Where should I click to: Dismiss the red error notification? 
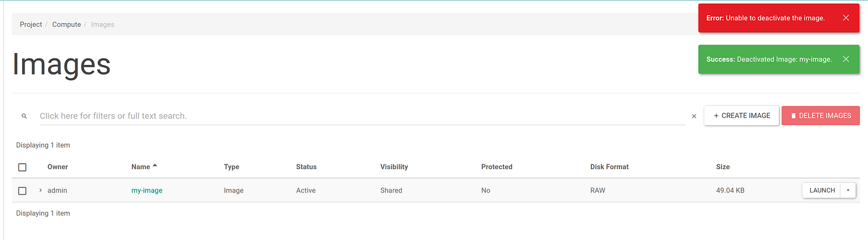[x=846, y=18]
